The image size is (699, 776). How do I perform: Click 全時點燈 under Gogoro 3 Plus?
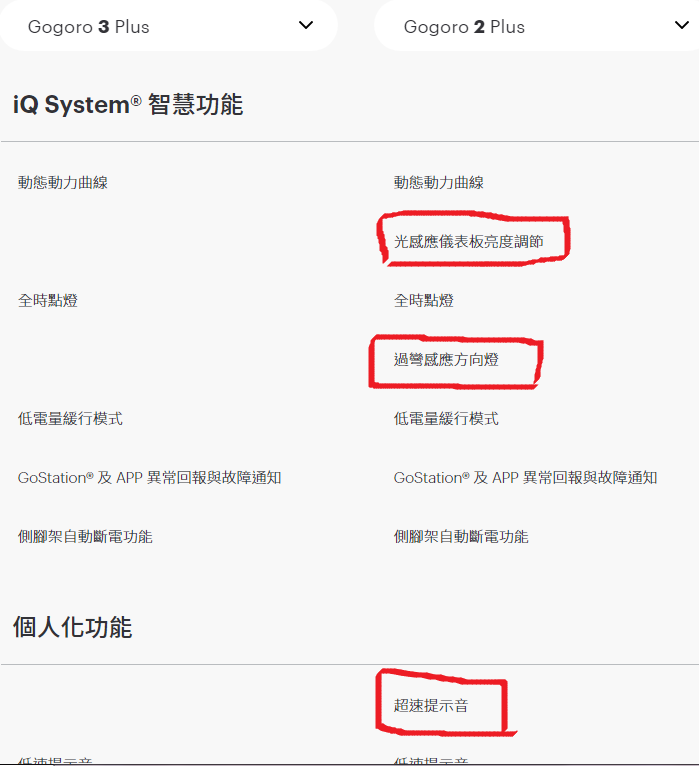coord(48,300)
